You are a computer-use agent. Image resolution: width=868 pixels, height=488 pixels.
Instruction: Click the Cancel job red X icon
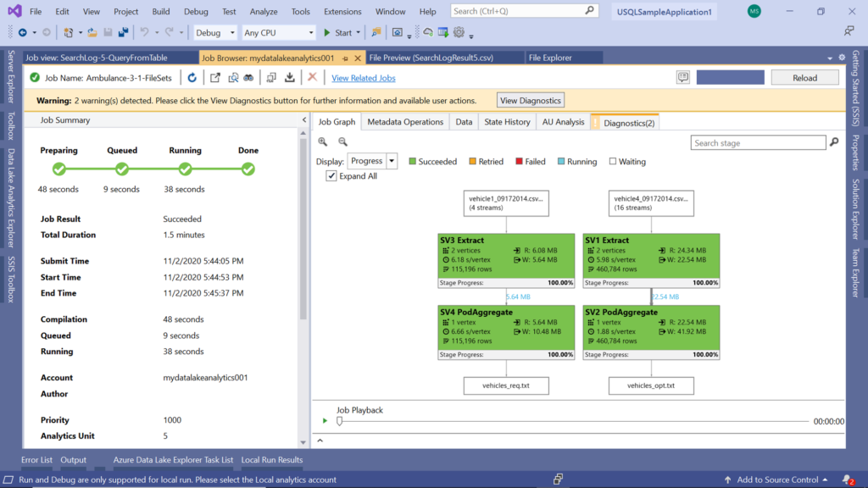[312, 77]
